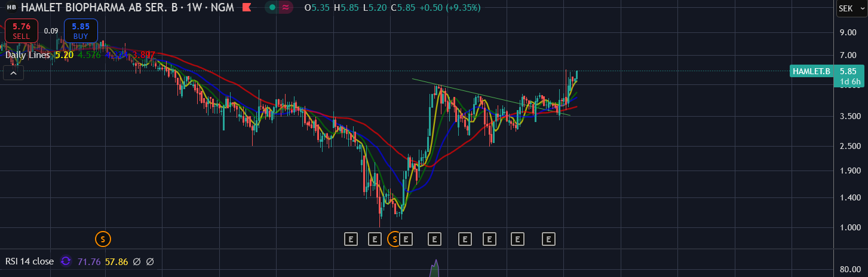Click the pink approximate-data icon
The image size is (868, 277).
287,8
